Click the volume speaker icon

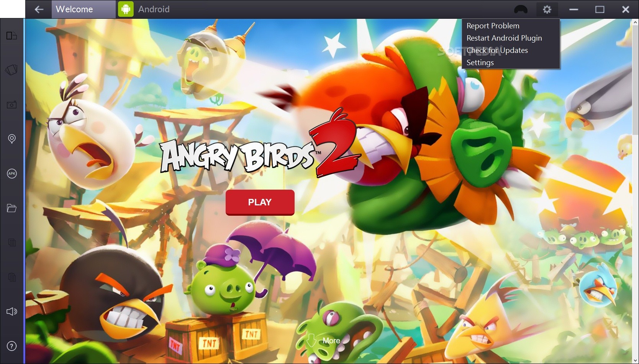point(12,311)
